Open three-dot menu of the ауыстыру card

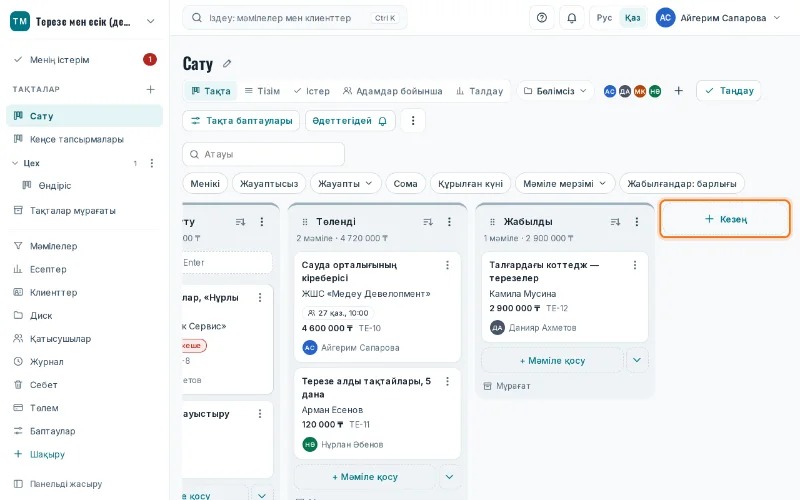point(260,414)
